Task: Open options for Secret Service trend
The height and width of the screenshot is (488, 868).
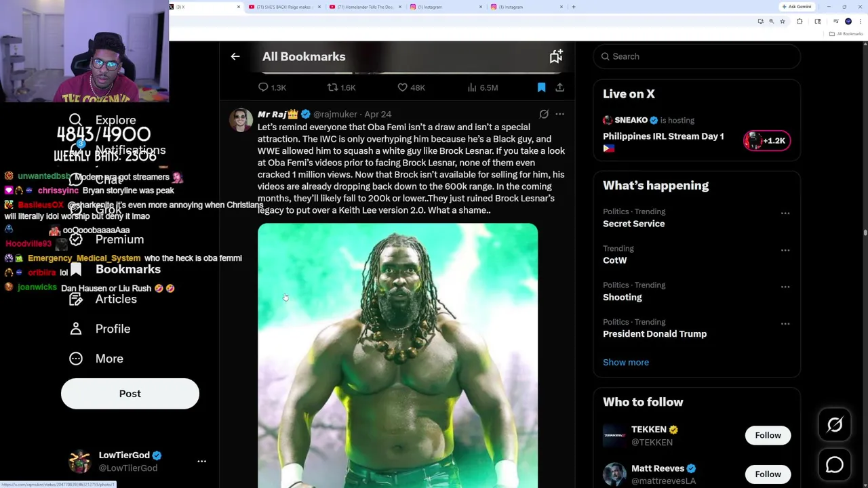Action: pos(785,213)
